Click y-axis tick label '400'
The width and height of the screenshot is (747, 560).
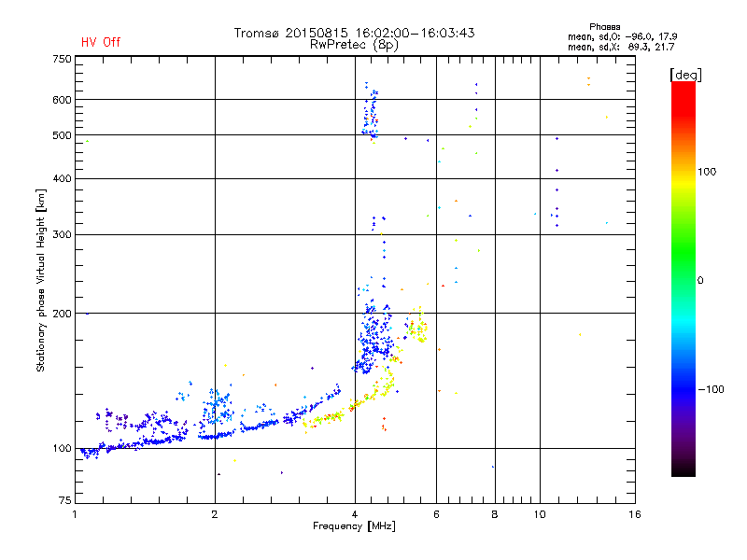[62, 178]
